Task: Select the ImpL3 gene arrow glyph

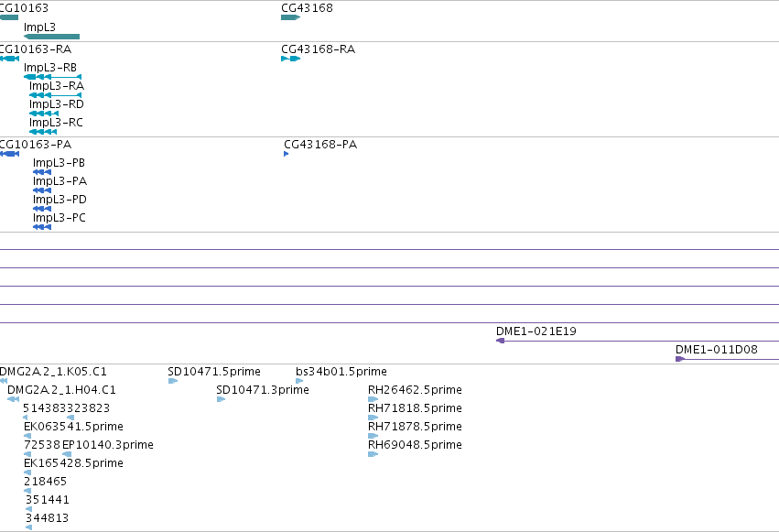Action: [51, 37]
